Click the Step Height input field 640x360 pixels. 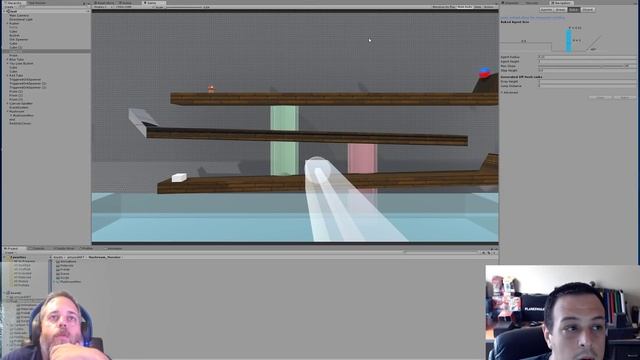(587, 70)
